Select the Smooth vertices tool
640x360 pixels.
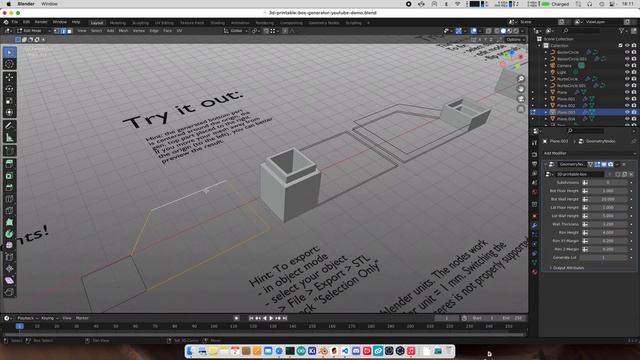click(9, 245)
